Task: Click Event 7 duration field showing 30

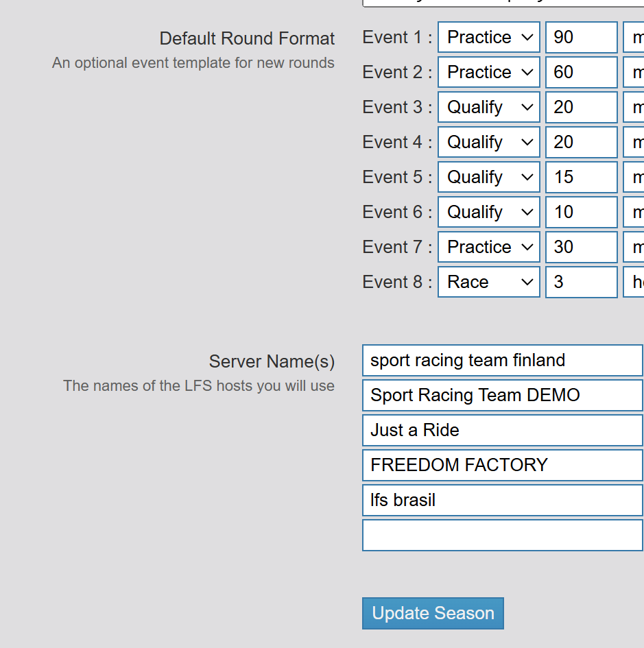Action: pos(582,248)
